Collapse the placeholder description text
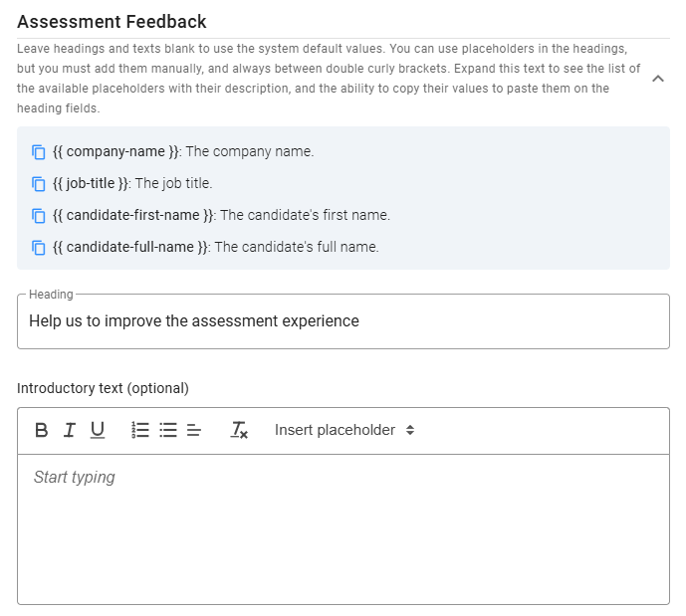 pos(658,79)
